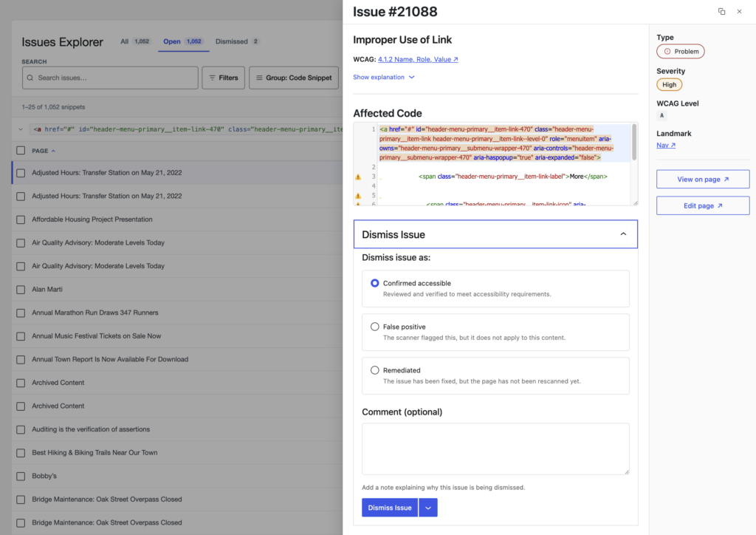The height and width of the screenshot is (535, 756).
Task: Open Affordable Housing Project Presentation row
Action: point(92,219)
